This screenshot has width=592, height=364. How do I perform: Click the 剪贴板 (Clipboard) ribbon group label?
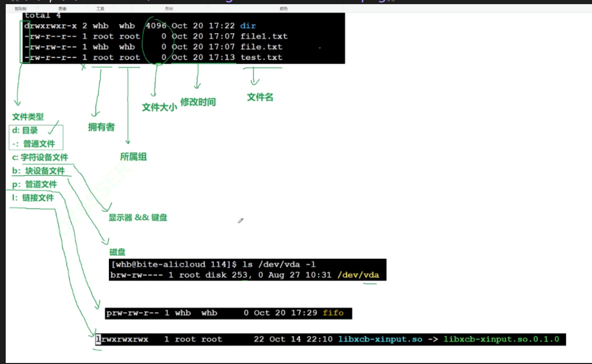[x=21, y=9]
